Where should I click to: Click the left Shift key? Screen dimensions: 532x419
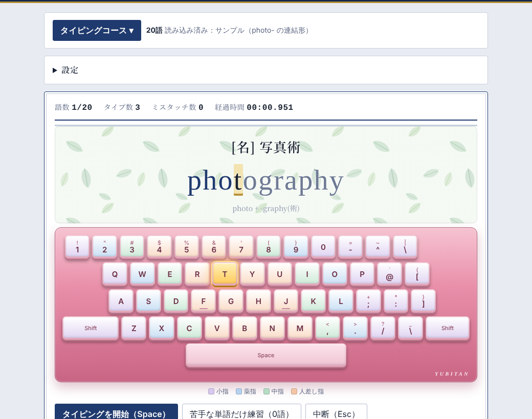91,328
